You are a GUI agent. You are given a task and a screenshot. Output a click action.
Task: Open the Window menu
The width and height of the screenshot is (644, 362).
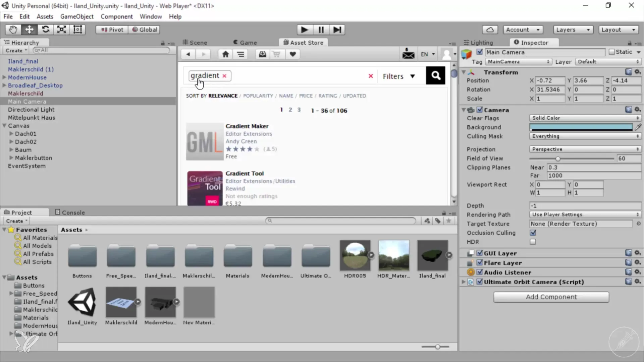point(151,16)
